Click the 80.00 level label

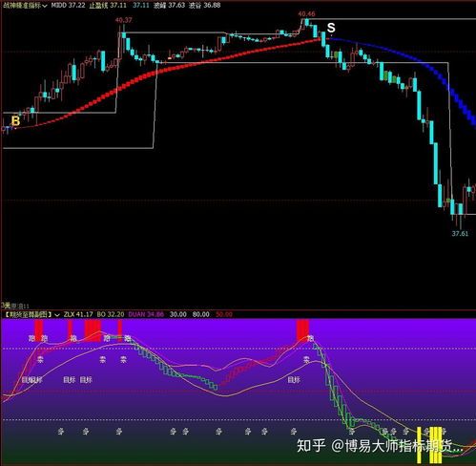[201, 314]
